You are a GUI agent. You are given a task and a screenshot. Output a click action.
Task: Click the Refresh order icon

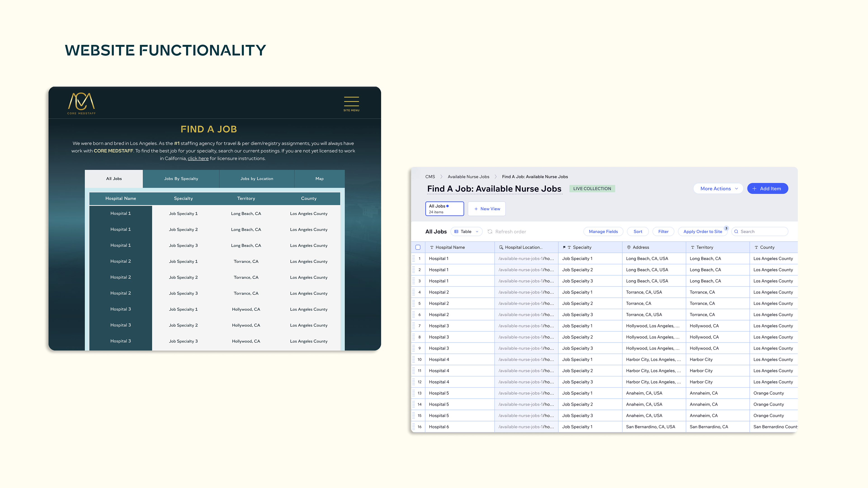(490, 231)
